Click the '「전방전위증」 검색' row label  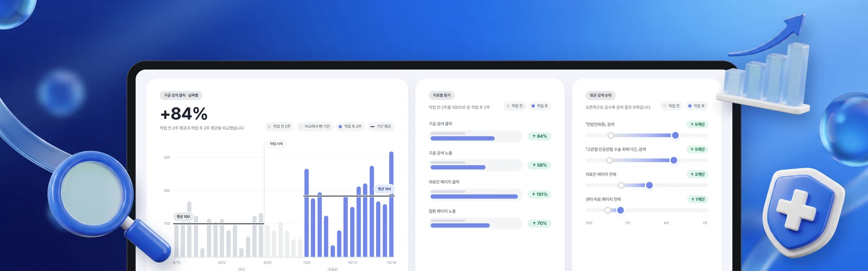(600, 125)
